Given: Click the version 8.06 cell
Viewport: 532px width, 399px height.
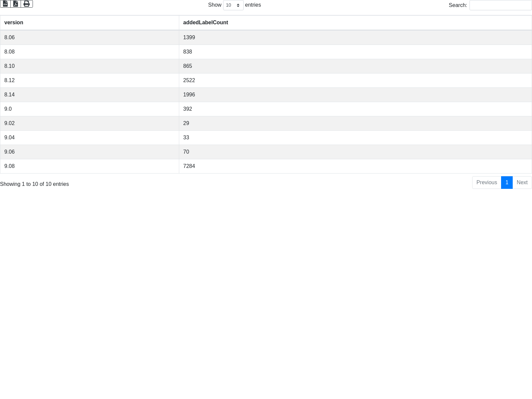Looking at the screenshot, I should 10,38.
